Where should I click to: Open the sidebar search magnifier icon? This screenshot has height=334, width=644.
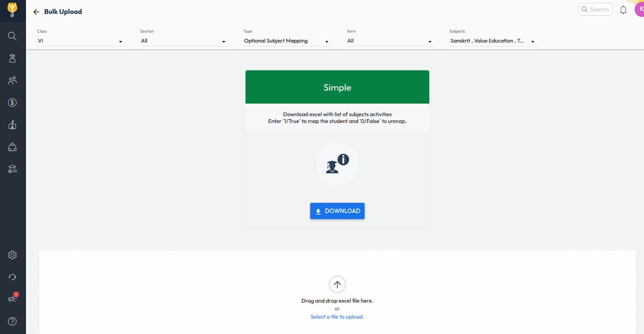coord(12,36)
